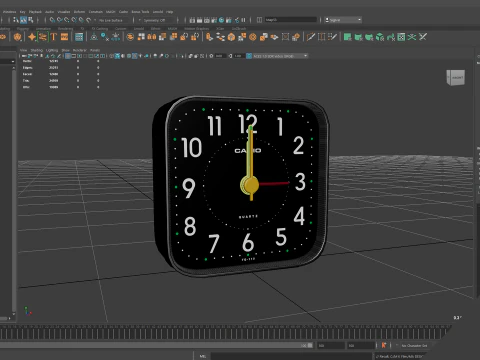
Task: Open the left panel's dropdown arrow
Action: 13,61
